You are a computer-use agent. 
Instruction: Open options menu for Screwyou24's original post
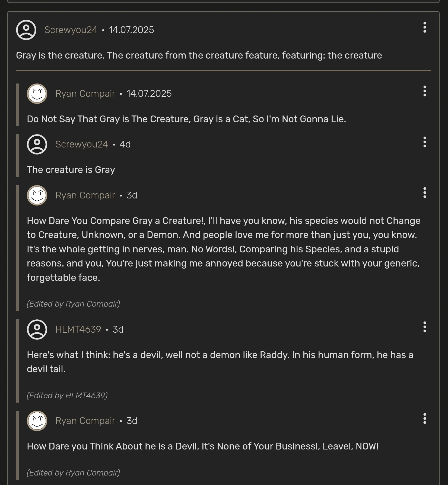coord(425,27)
